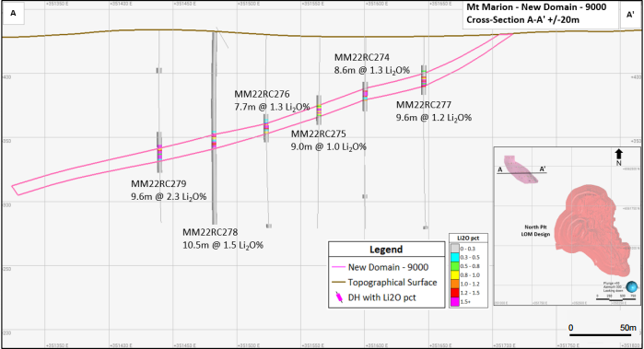Click the North Pit LOM Design shape

591,230
